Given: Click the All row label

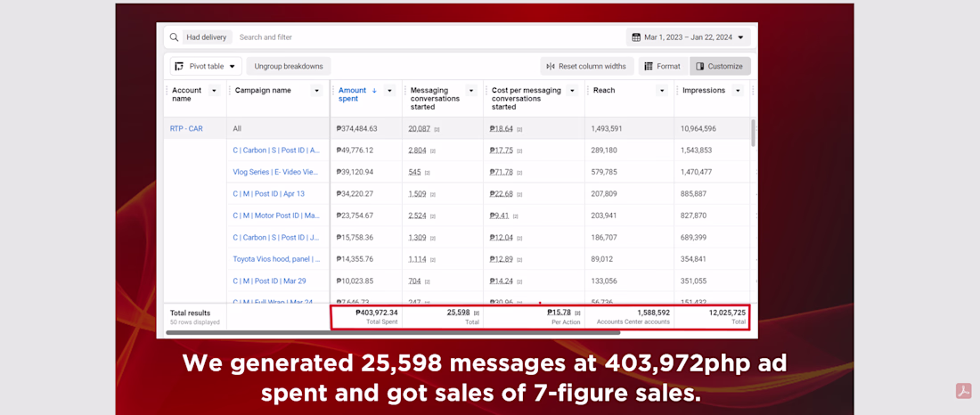Looking at the screenshot, I should pyautogui.click(x=237, y=129).
